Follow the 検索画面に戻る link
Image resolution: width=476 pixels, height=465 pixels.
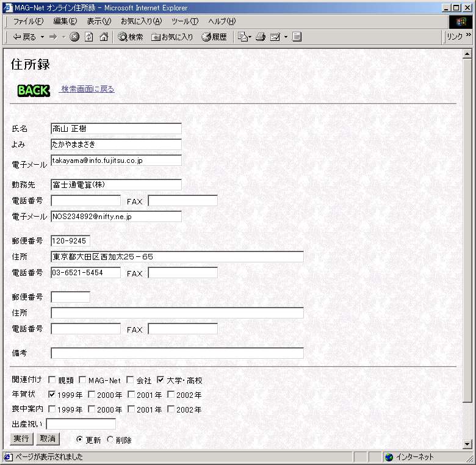tap(87, 89)
